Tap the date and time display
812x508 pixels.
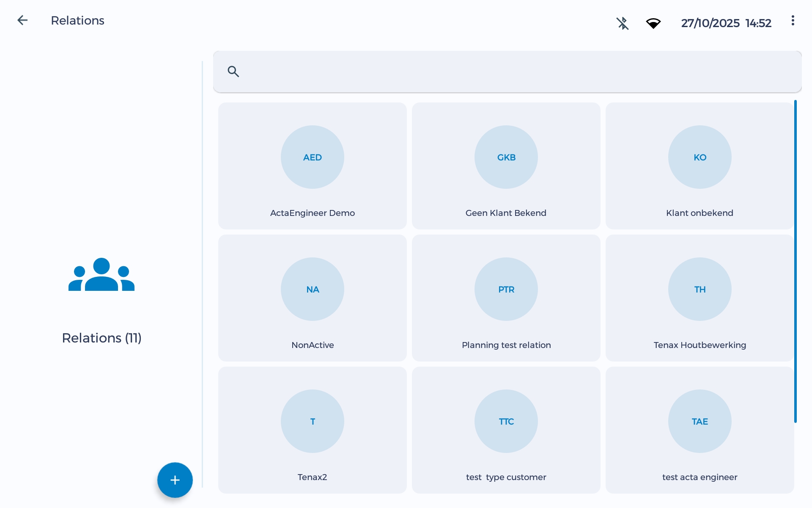(x=726, y=23)
